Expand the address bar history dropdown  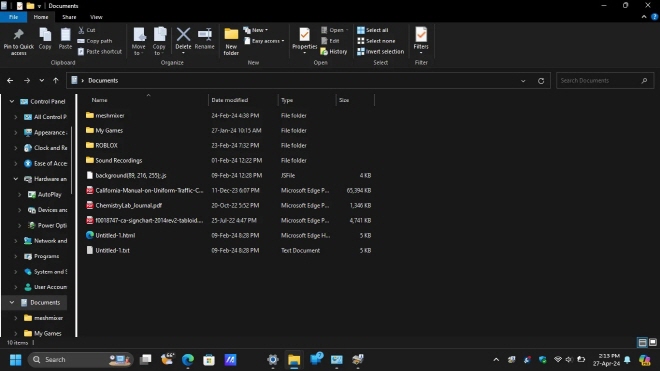click(x=523, y=81)
